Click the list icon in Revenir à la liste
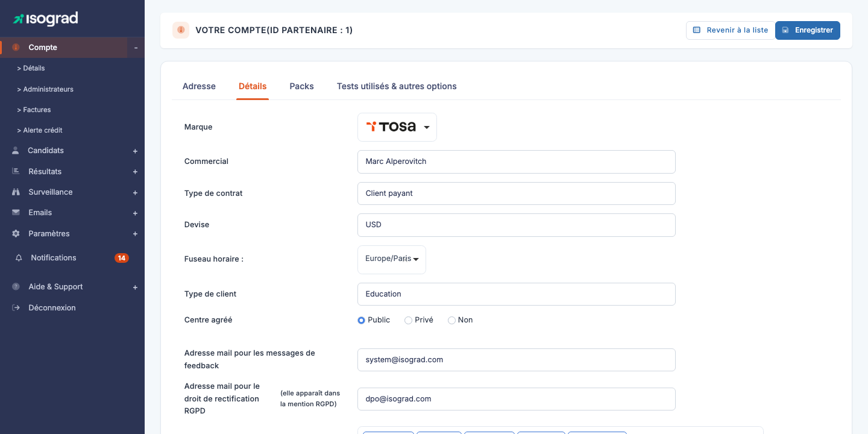 pos(697,30)
